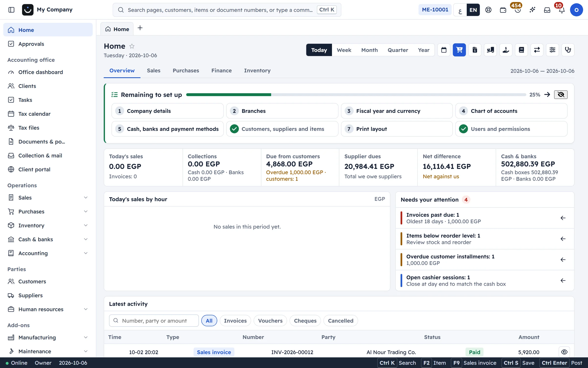The width and height of the screenshot is (588, 368).
Task: Collapse the sidebar with the panel icon
Action: (x=11, y=10)
